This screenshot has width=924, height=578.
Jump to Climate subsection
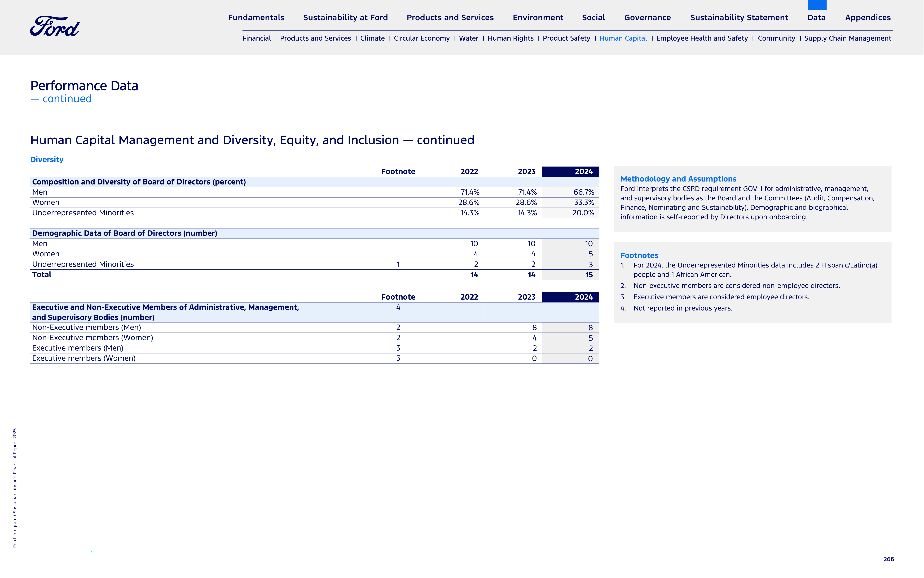point(372,38)
